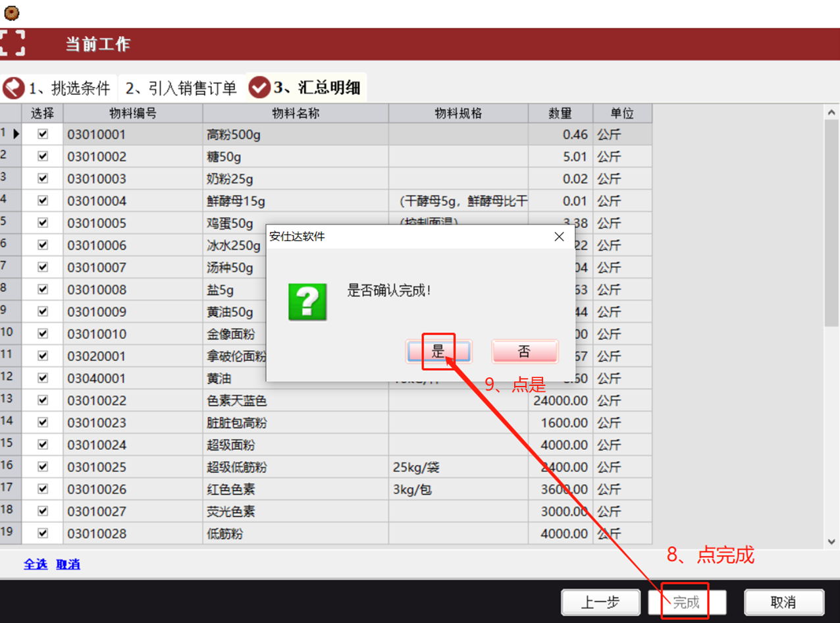Open the 2、引入销售订单 step tab

click(181, 88)
